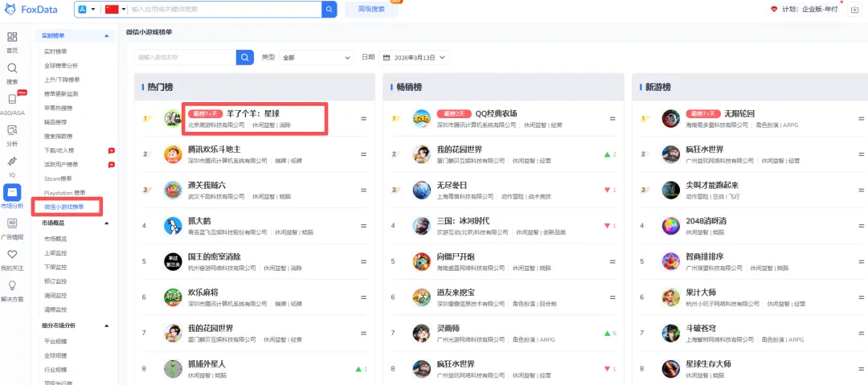The width and height of the screenshot is (868, 385).
Task: Open 搜索 in left sidebar
Action: coord(11,73)
